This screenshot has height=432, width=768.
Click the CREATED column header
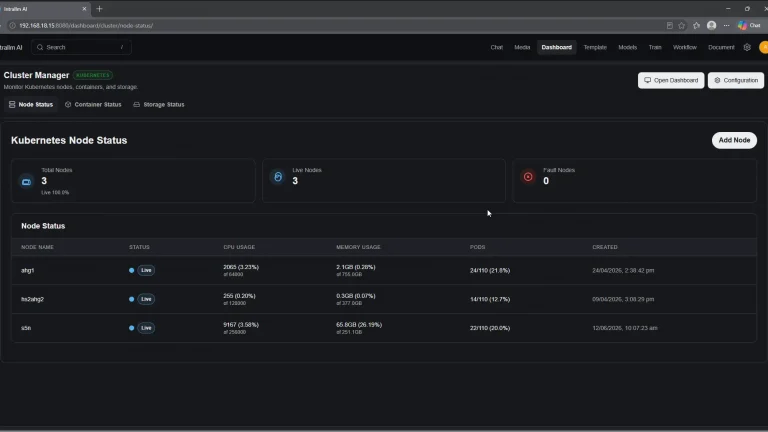tap(605, 247)
